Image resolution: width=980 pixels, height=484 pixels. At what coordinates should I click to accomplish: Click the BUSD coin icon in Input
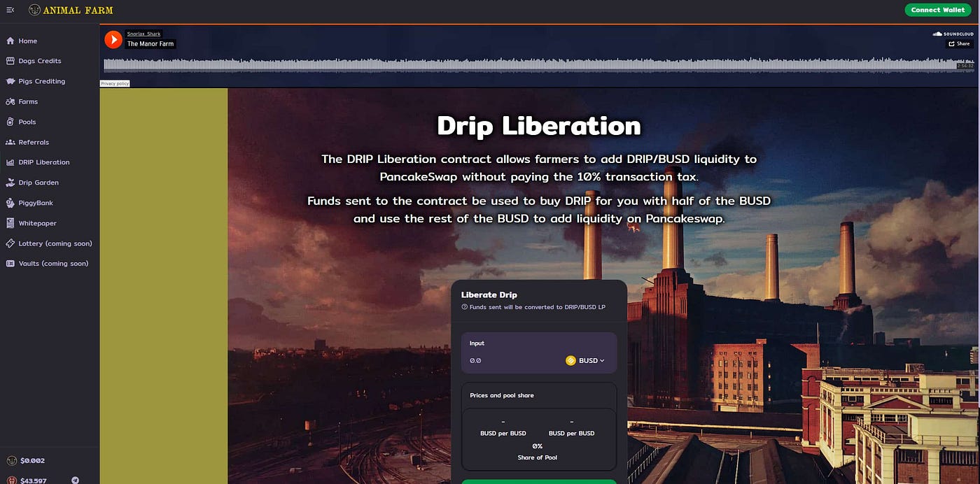(570, 361)
